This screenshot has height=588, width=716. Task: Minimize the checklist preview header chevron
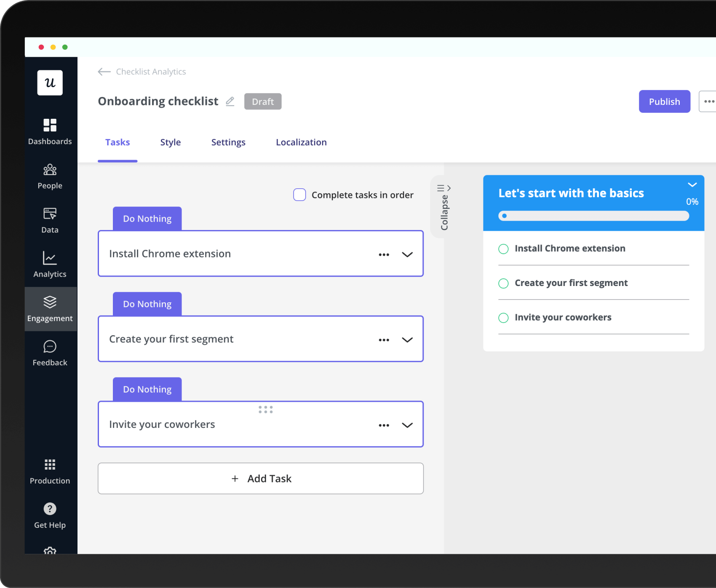[x=692, y=185]
